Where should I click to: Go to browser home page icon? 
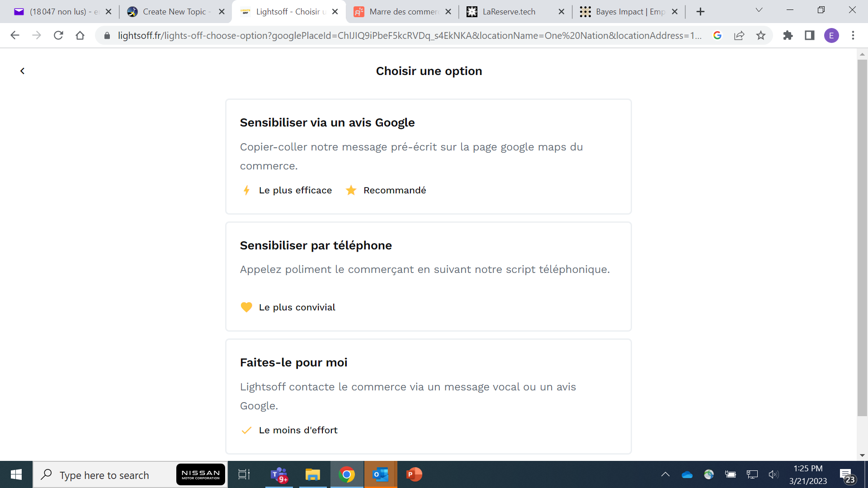[x=80, y=35]
